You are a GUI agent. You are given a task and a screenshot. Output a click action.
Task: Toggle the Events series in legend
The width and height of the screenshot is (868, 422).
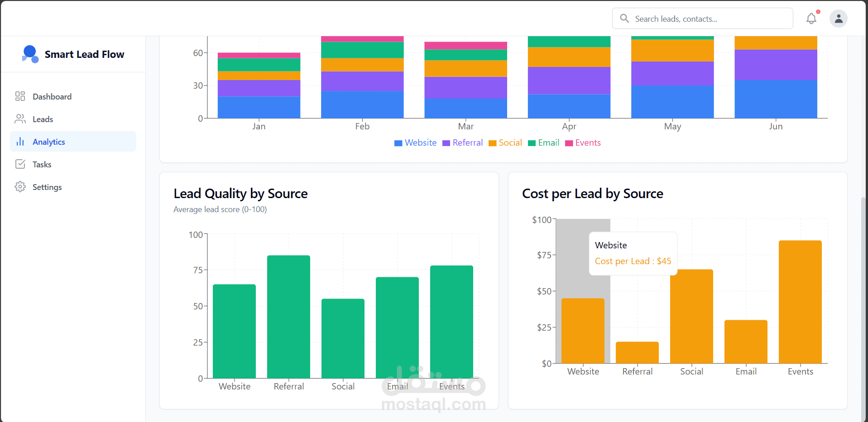pos(583,143)
